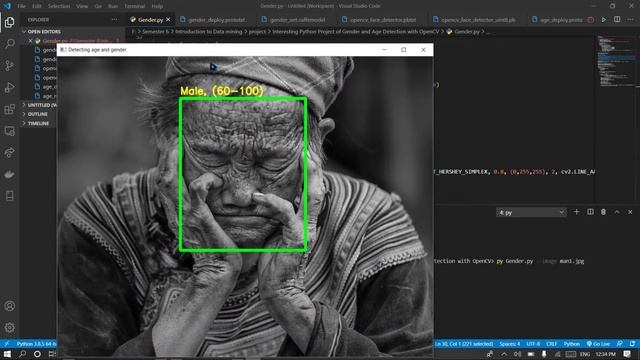
Task: Open the Extensions view
Action: 9,109
